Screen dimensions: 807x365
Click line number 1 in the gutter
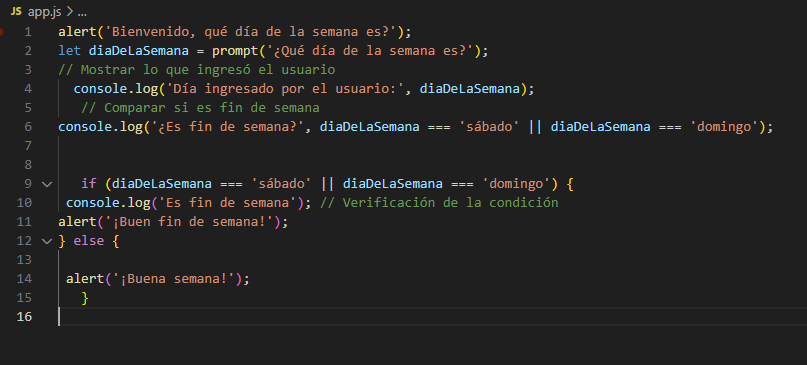point(28,32)
